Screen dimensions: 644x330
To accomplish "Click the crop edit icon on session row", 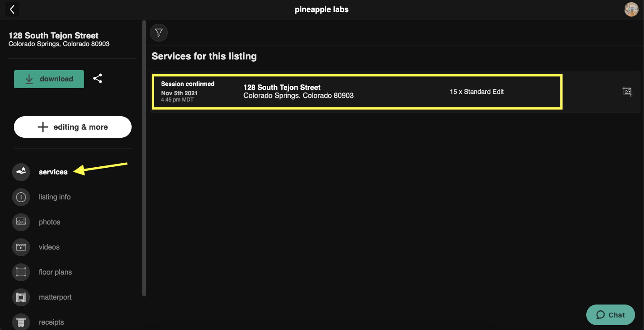I will coord(627,92).
